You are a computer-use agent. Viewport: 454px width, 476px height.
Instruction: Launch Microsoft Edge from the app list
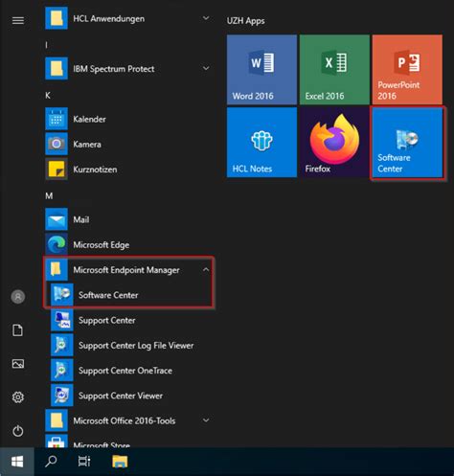pyautogui.click(x=127, y=245)
